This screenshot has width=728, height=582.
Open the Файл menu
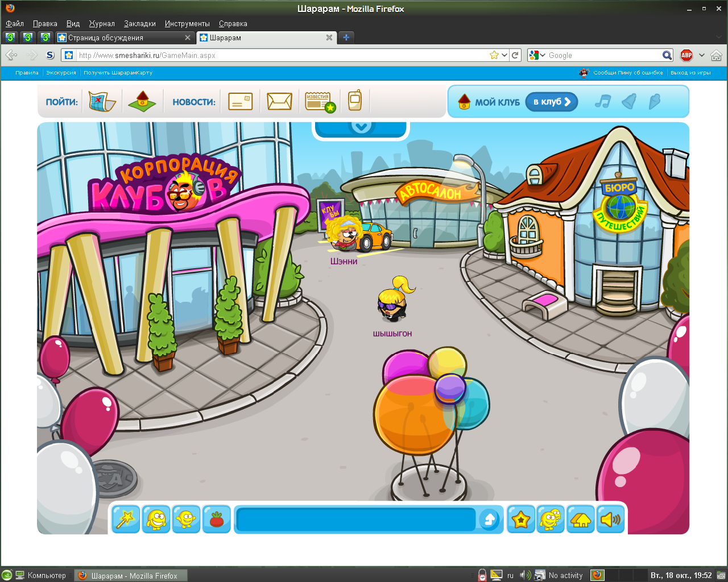pos(15,23)
